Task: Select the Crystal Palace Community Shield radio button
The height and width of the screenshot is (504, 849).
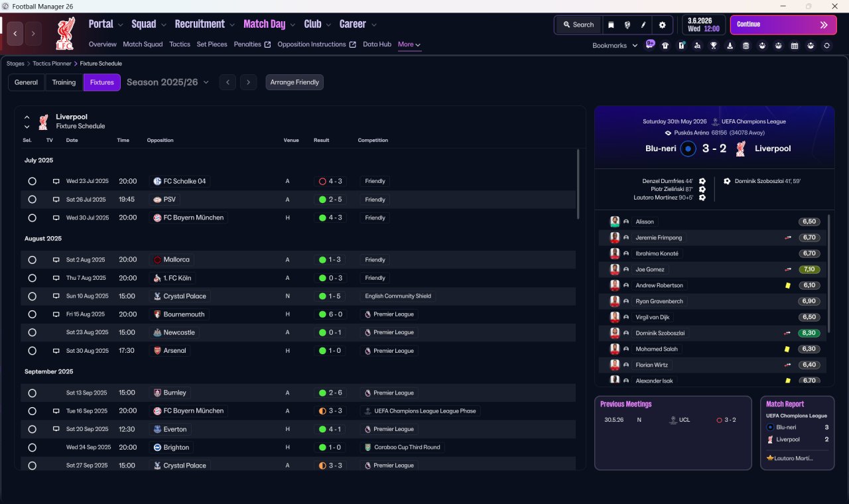Action: pos(32,296)
